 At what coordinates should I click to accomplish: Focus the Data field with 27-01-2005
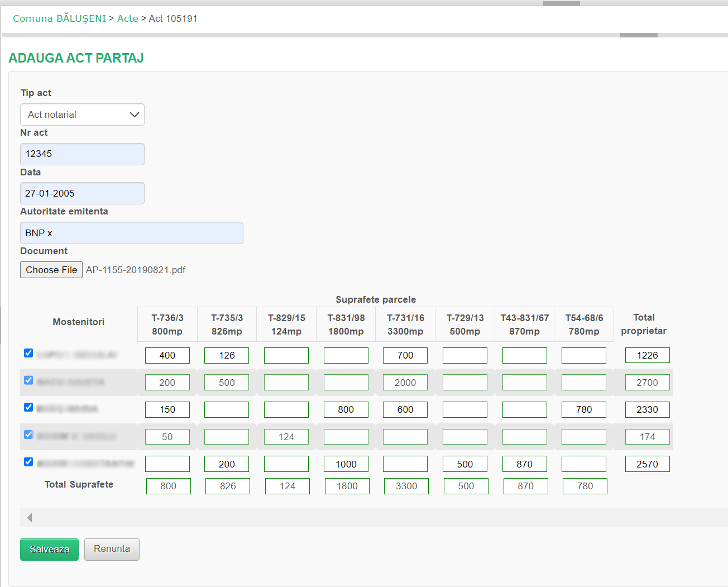82,193
